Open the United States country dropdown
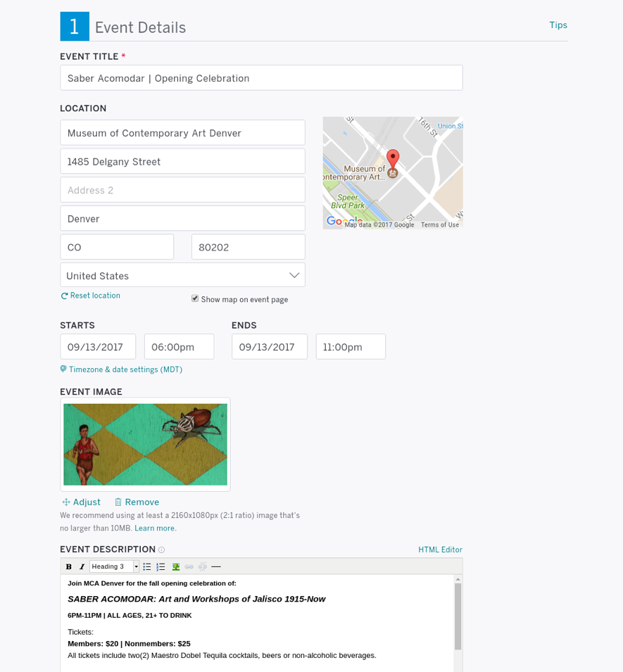Image resolution: width=623 pixels, height=672 pixels. [182, 275]
